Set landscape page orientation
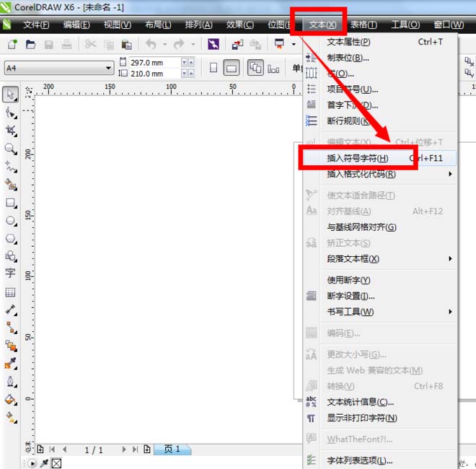The image size is (476, 469). pyautogui.click(x=232, y=68)
